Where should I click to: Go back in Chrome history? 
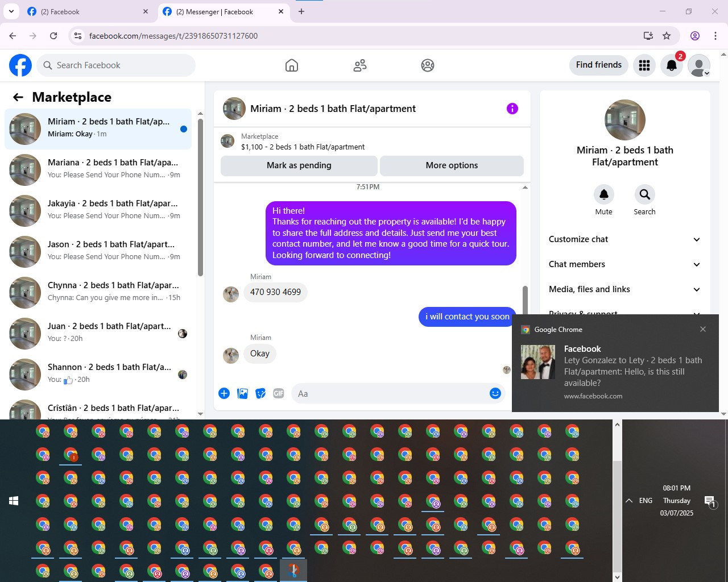13,36
